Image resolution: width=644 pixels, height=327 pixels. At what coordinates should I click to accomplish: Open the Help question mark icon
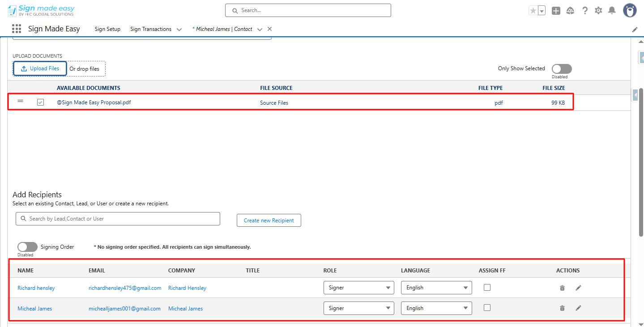584,11
